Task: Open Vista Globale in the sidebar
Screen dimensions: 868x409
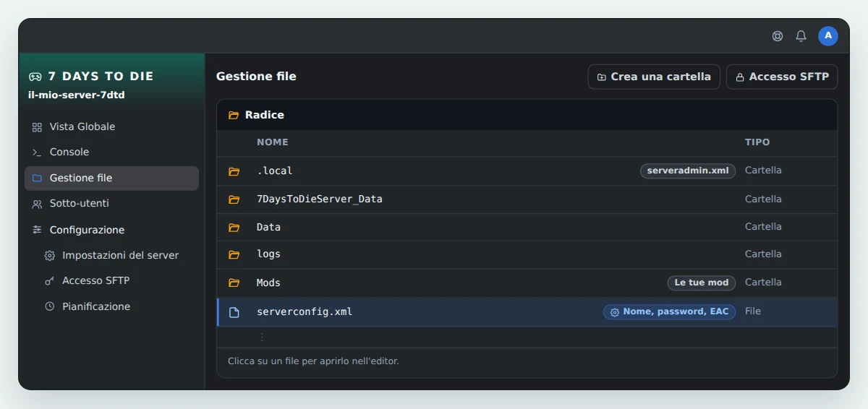Action: pyautogui.click(x=111, y=127)
